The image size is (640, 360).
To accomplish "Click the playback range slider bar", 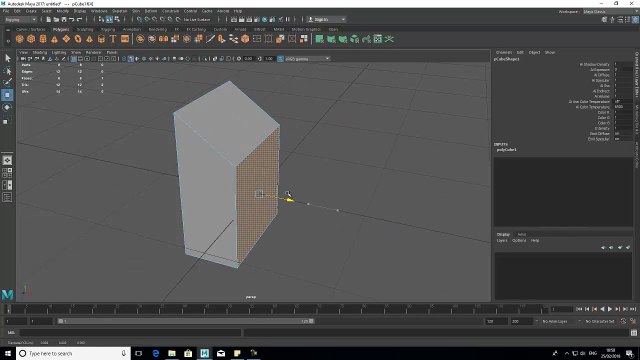I will [186, 321].
